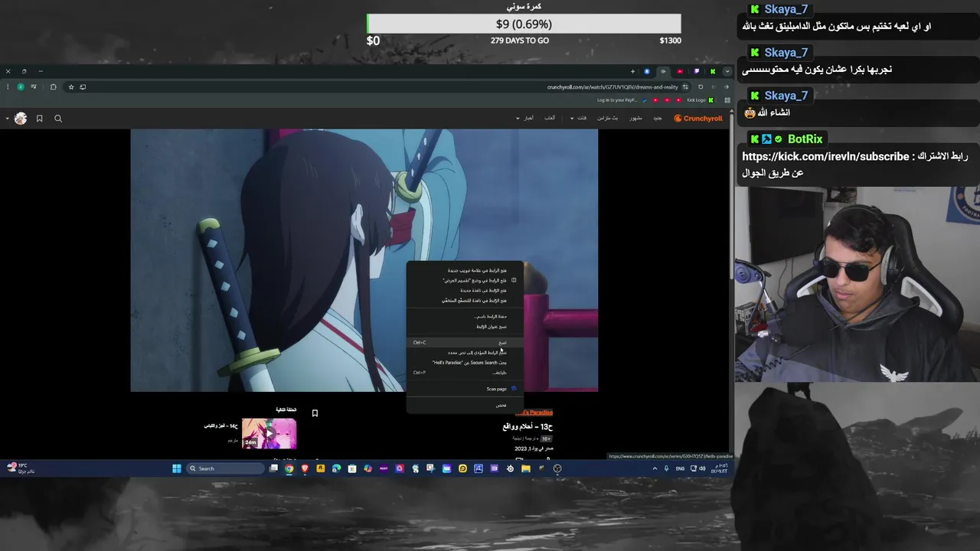The height and width of the screenshot is (551, 980).
Task: Choose the Ctrl+C copy menu entry
Action: [x=465, y=342]
